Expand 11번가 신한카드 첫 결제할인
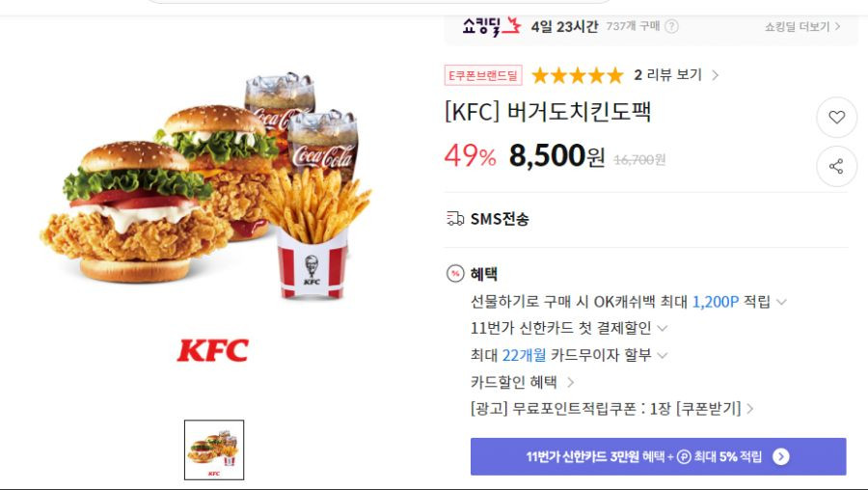 [x=569, y=328]
